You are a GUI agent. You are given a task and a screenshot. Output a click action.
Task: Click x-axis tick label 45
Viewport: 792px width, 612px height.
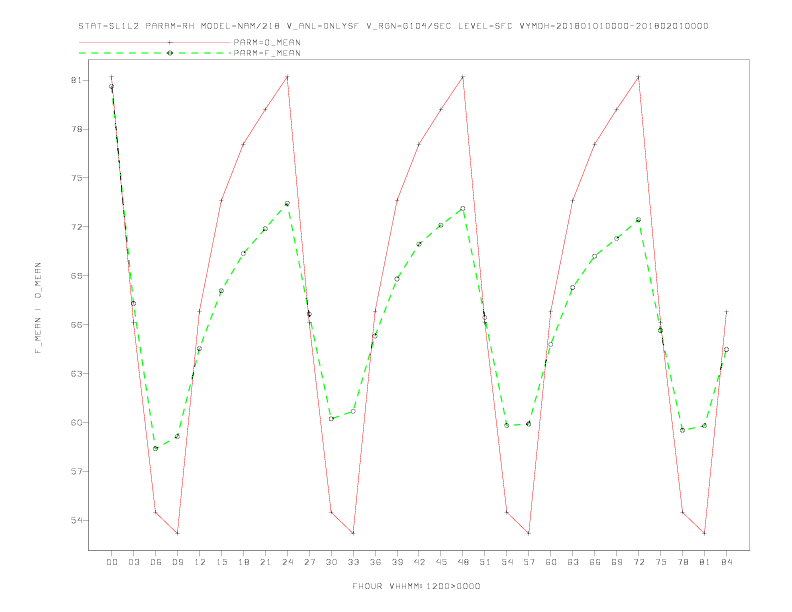click(441, 562)
